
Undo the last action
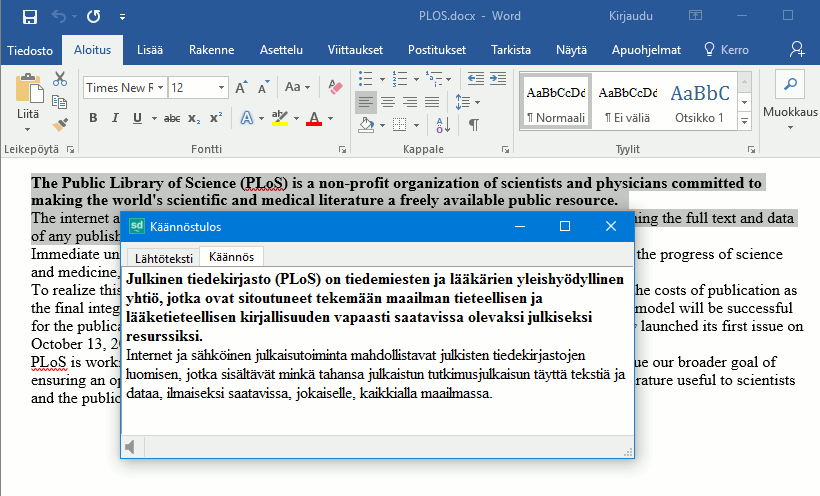(x=58, y=17)
